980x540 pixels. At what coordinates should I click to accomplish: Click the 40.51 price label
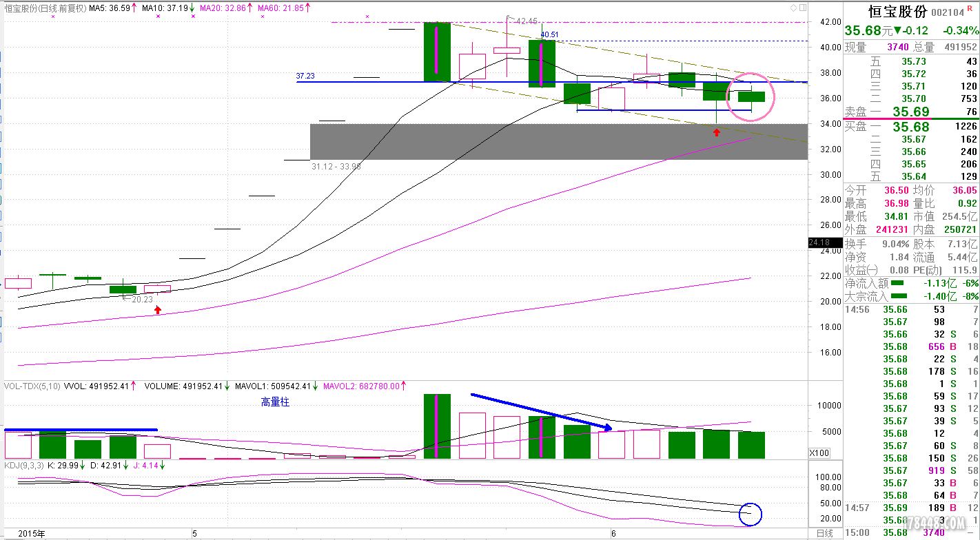[x=550, y=34]
